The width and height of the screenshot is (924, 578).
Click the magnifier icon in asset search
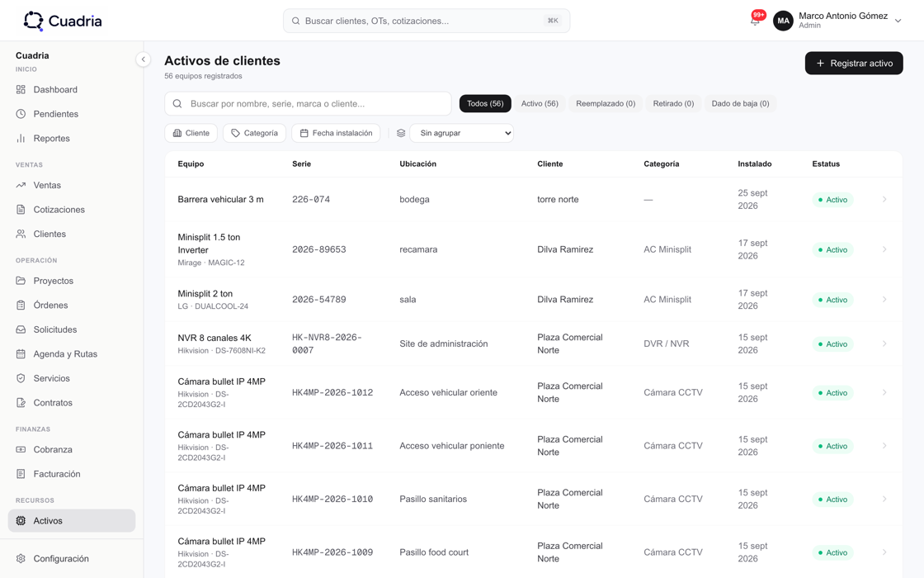tap(177, 104)
